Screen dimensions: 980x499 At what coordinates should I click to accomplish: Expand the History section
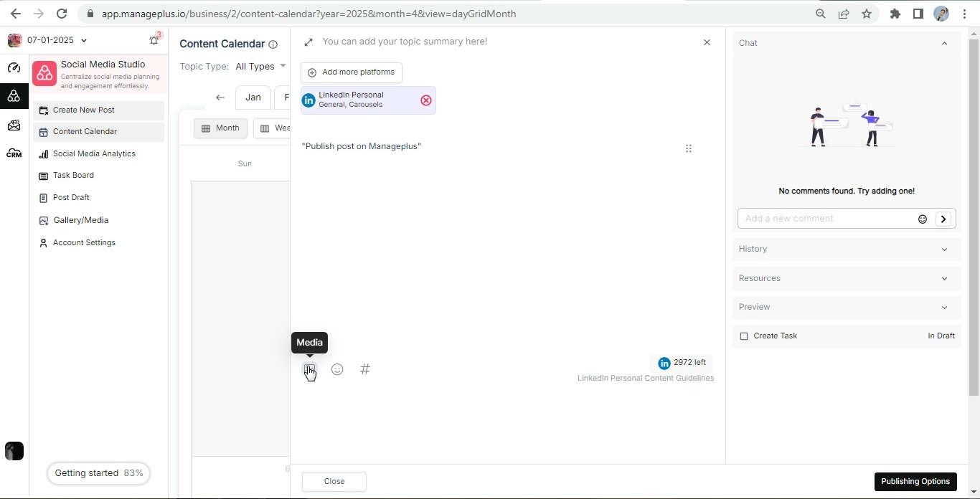click(x=847, y=249)
